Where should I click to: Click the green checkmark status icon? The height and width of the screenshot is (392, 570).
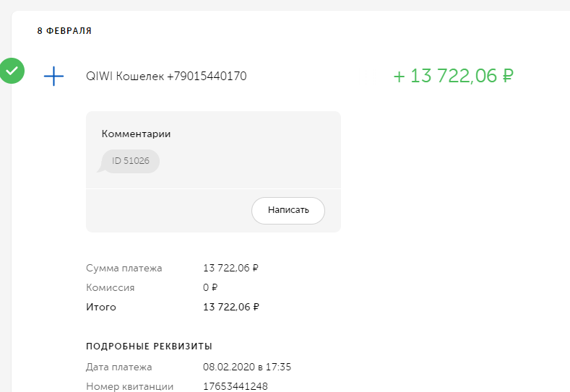point(12,71)
